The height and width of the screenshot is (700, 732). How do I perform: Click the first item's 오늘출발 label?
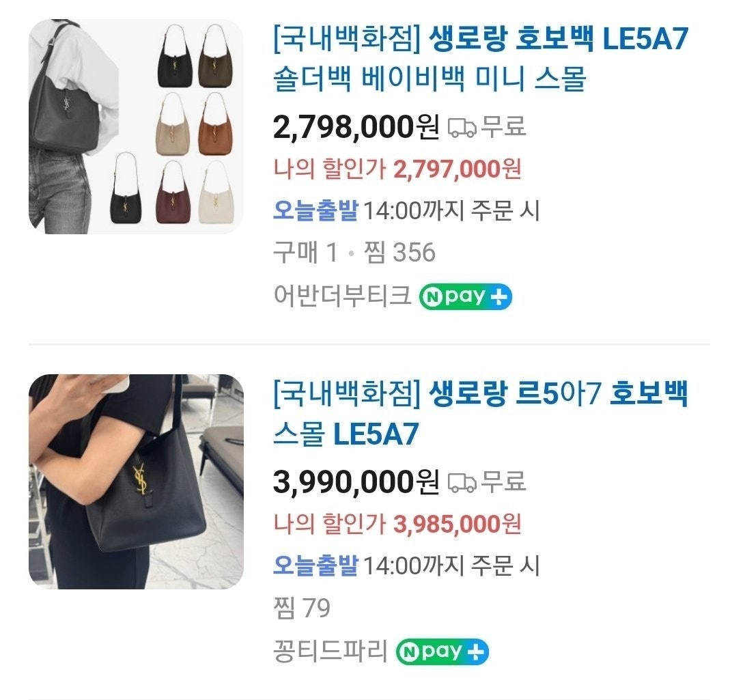(315, 210)
